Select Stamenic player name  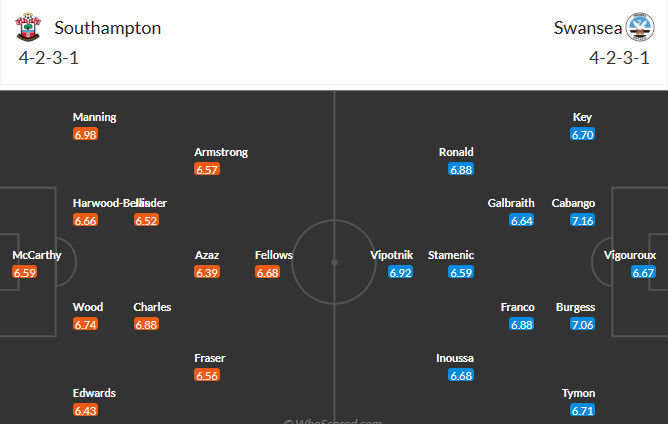451,255
